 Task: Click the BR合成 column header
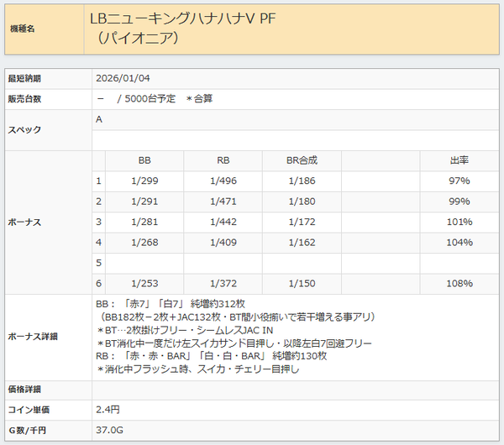tap(302, 160)
